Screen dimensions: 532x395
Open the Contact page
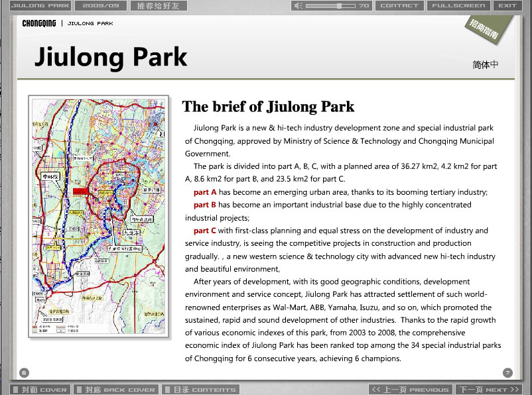[399, 5]
